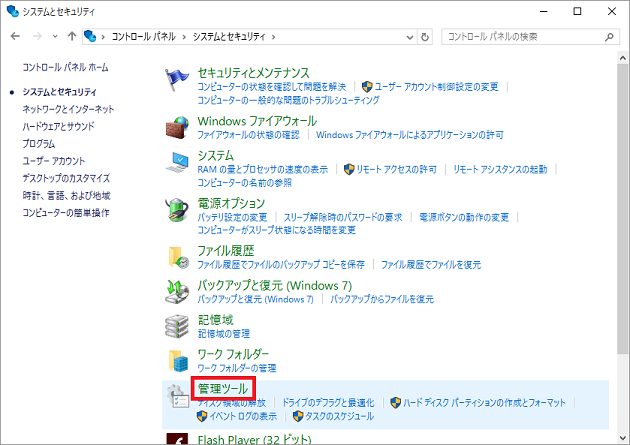Open 電源オプション heading link

pos(231,203)
